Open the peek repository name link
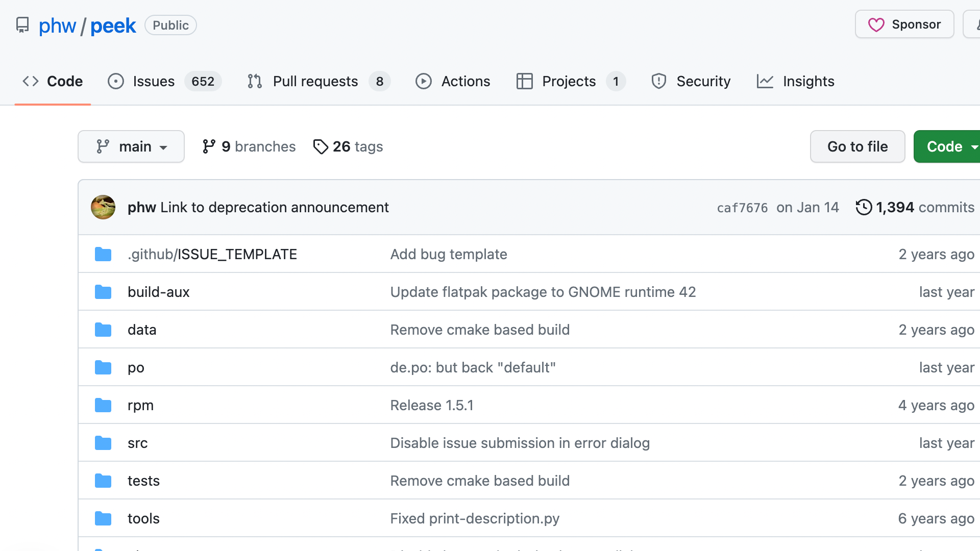Viewport: 980px width, 551px height. [113, 26]
